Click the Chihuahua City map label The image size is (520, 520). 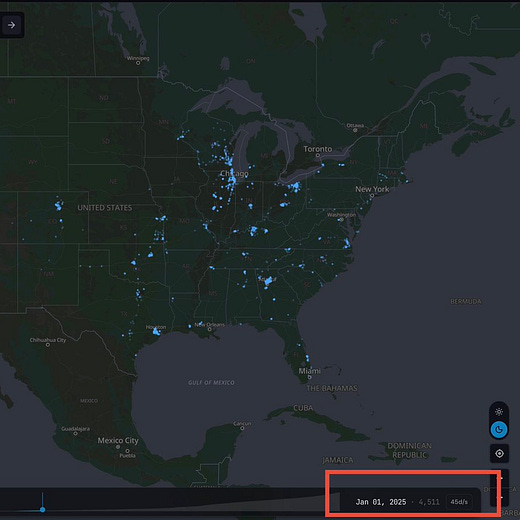(48, 340)
